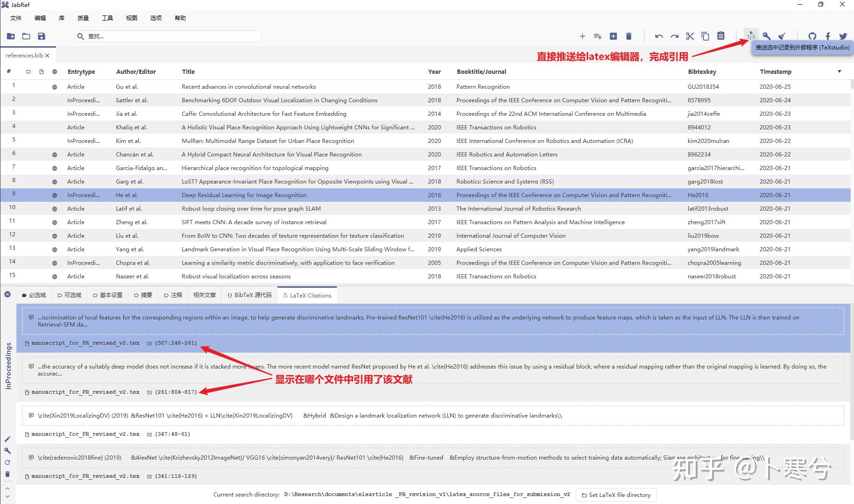The height and width of the screenshot is (504, 854).
Task: Click the web link icon on Gu et al. row
Action: tap(55, 87)
